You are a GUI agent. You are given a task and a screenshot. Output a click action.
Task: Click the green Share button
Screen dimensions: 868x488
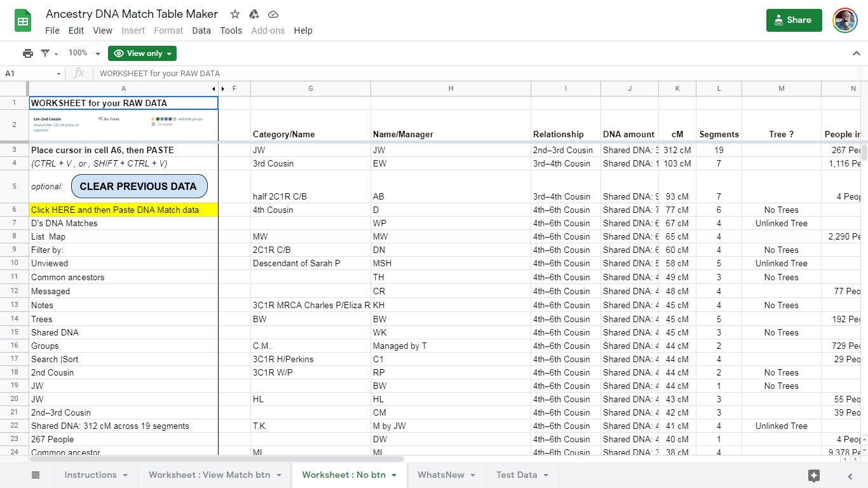click(x=793, y=20)
